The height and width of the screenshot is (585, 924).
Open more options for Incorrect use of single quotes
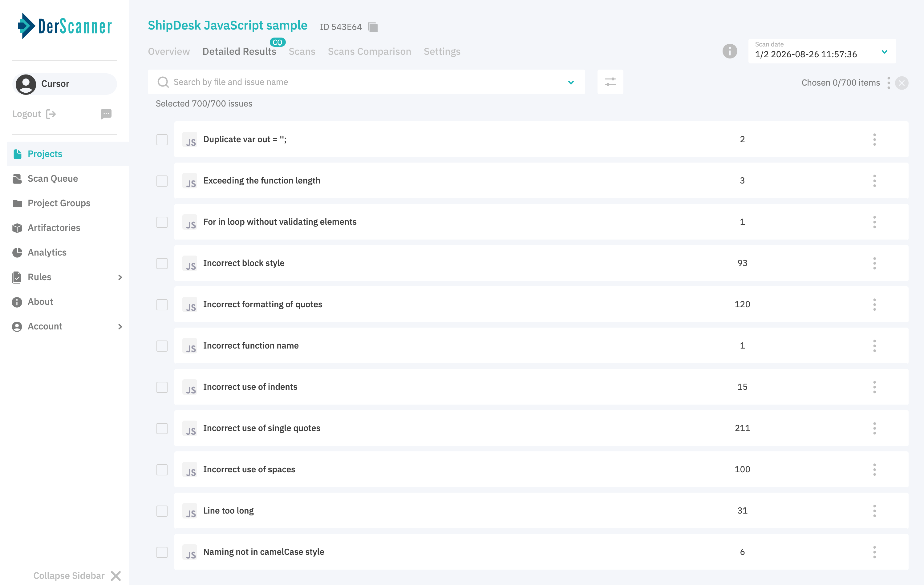[874, 428]
